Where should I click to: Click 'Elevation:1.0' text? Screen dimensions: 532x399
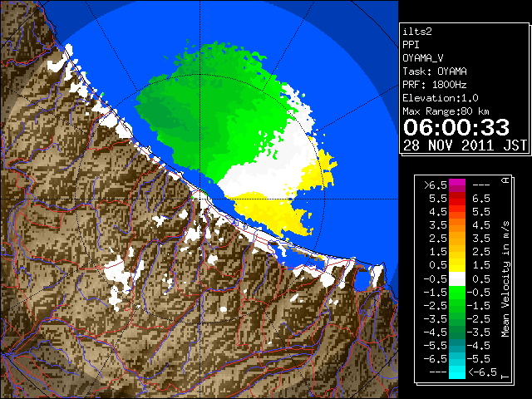click(441, 98)
